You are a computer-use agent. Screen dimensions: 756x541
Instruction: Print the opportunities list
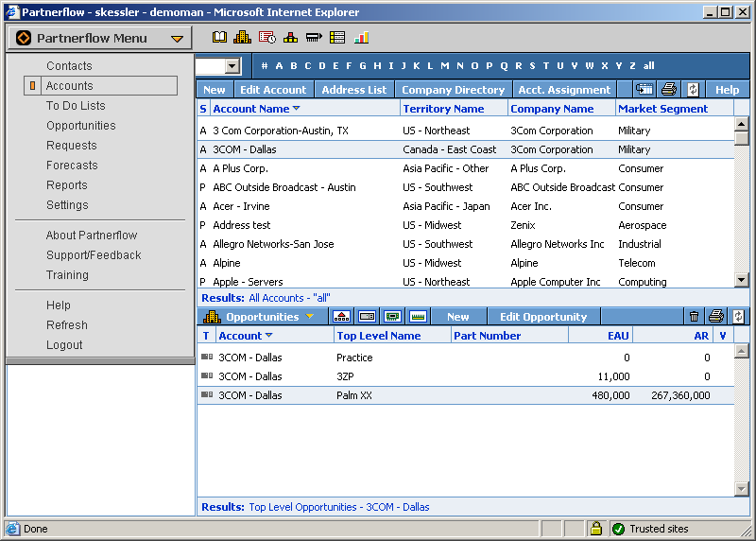point(716,317)
